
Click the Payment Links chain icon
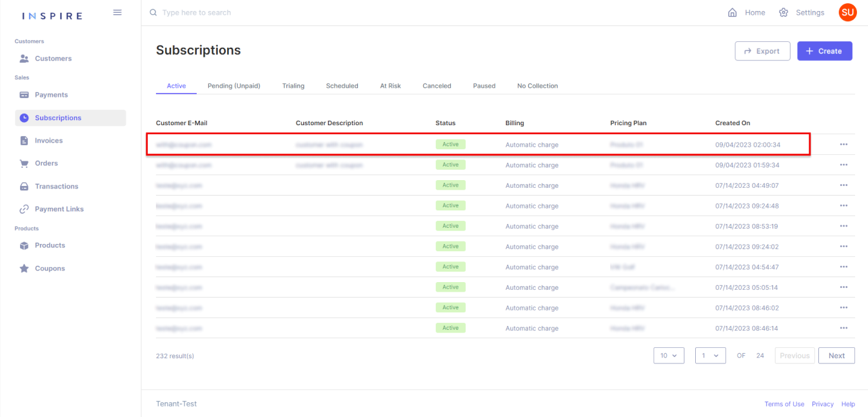24,209
